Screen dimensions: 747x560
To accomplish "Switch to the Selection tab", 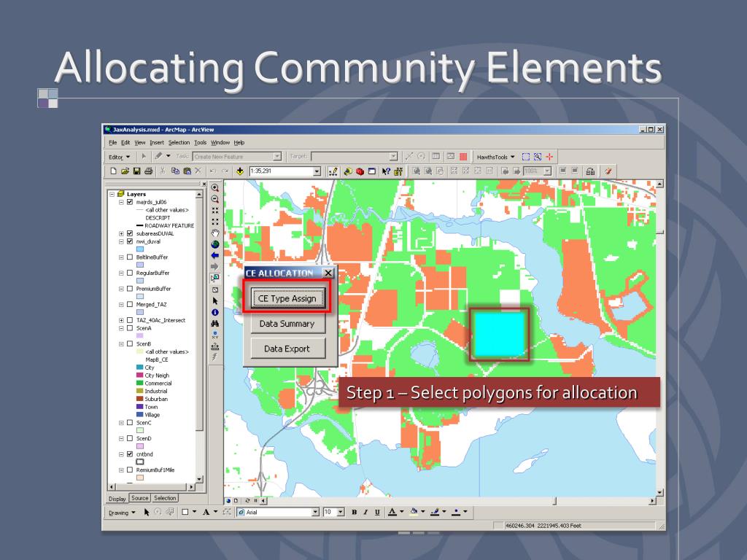I will [165, 498].
